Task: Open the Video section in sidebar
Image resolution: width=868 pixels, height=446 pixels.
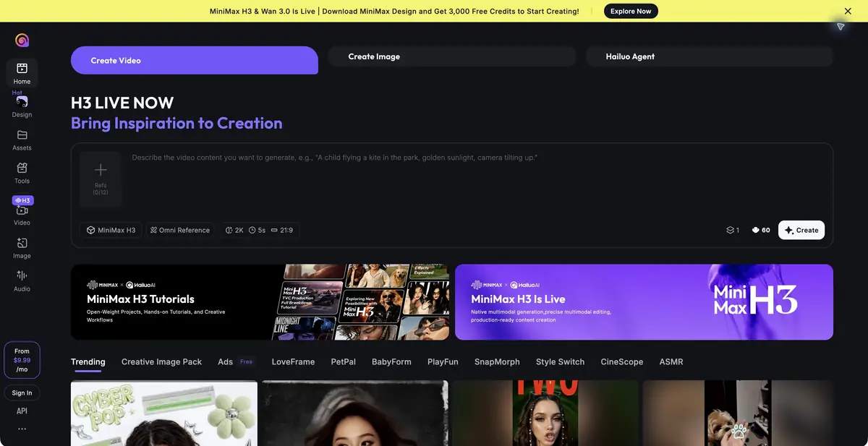Action: click(22, 215)
